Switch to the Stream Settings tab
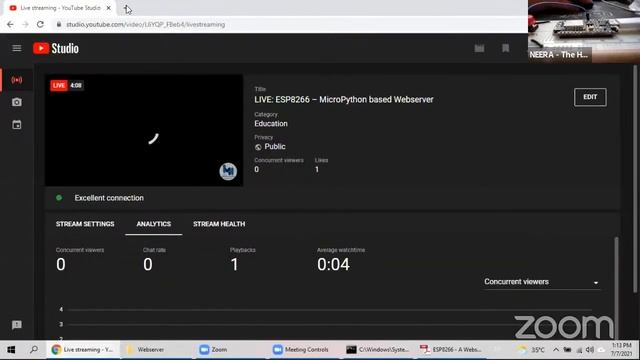 click(85, 224)
